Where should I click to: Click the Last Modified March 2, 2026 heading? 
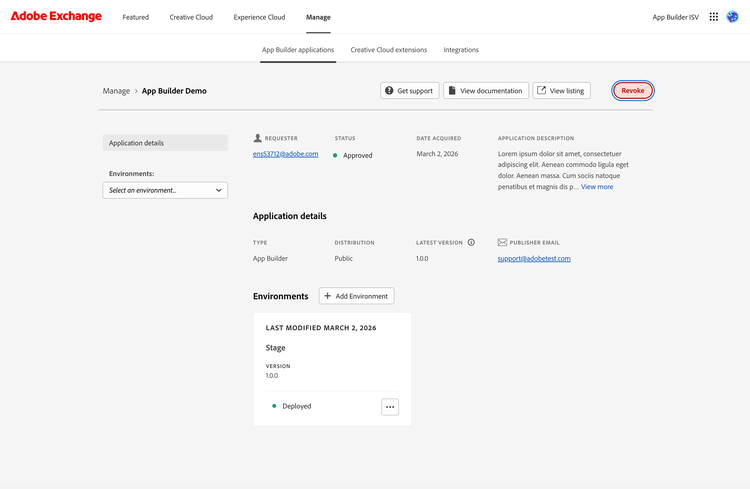point(321,328)
